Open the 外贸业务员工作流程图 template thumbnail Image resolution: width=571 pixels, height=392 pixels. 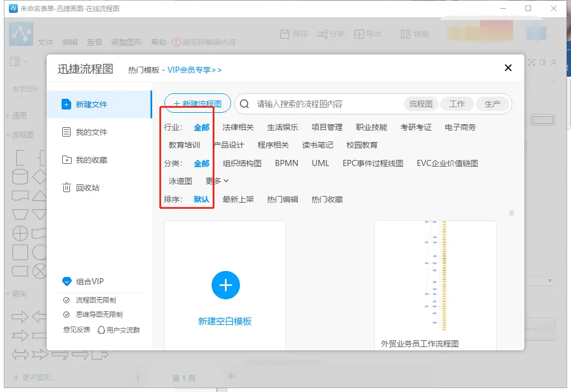coord(435,277)
